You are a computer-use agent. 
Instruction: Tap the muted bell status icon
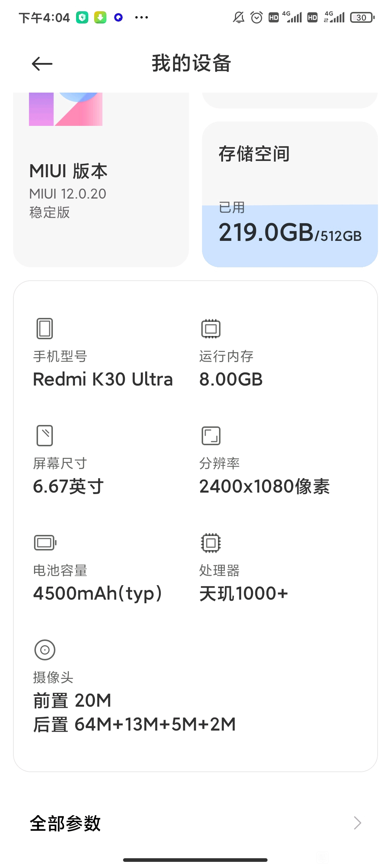[239, 17]
